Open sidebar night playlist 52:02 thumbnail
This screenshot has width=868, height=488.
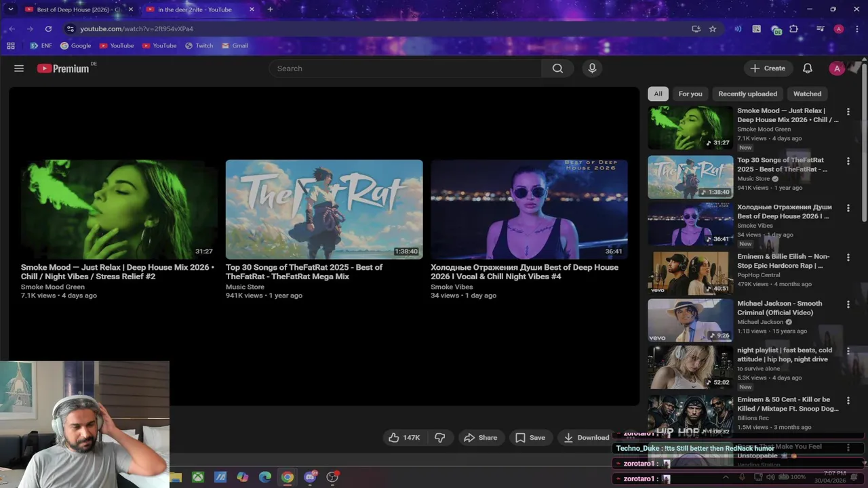point(690,367)
